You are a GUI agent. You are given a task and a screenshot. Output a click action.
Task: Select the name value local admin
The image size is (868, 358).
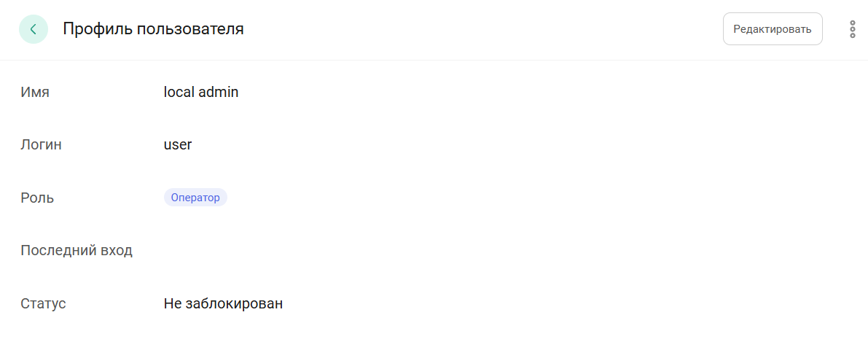click(x=201, y=92)
